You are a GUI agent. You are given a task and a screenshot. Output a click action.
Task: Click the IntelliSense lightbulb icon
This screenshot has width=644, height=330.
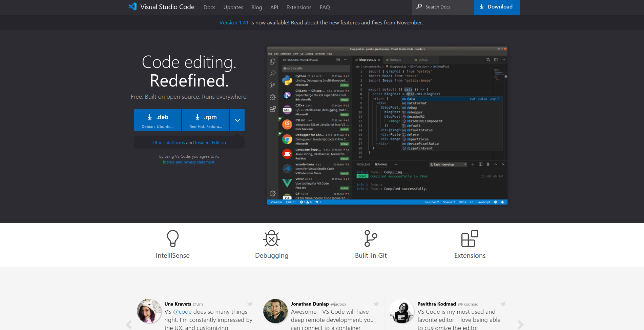pyautogui.click(x=173, y=238)
